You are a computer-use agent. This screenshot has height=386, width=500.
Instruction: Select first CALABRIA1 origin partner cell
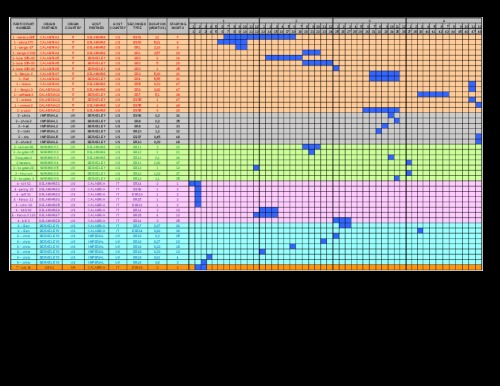(49, 37)
